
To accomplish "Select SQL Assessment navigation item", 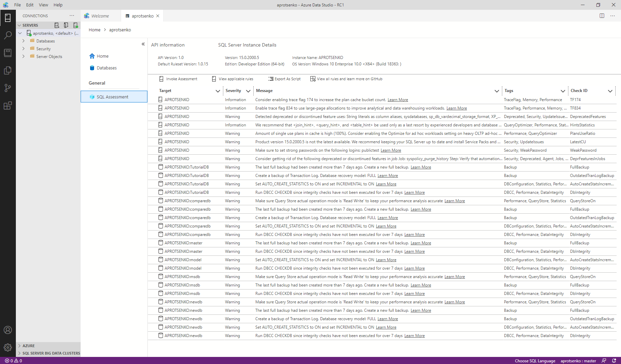I will point(114,96).
